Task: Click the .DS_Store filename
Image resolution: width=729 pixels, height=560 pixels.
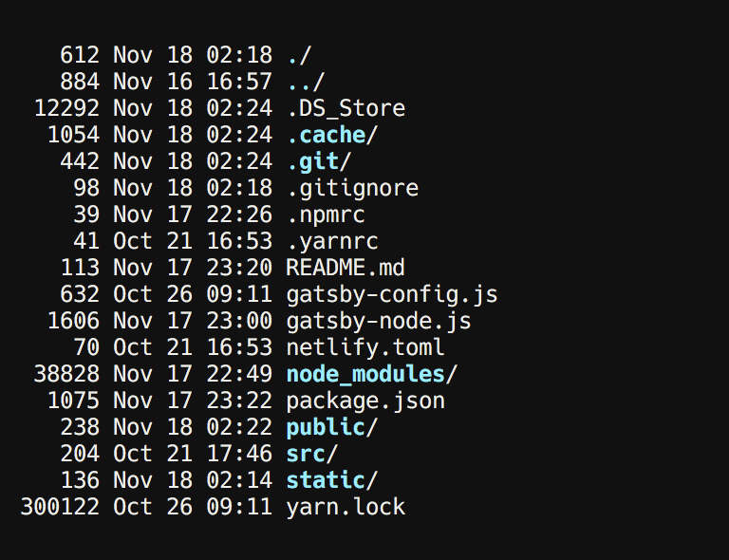Action: tap(346, 109)
